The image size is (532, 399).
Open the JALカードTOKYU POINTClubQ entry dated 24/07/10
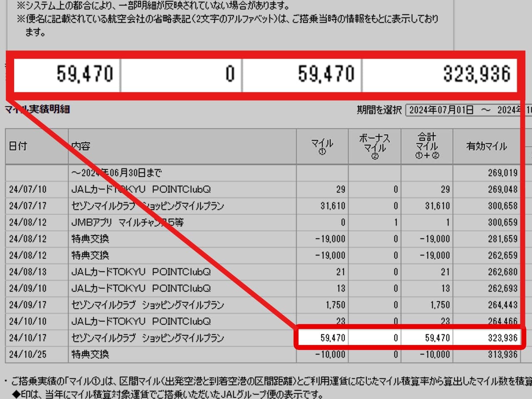[x=145, y=189]
